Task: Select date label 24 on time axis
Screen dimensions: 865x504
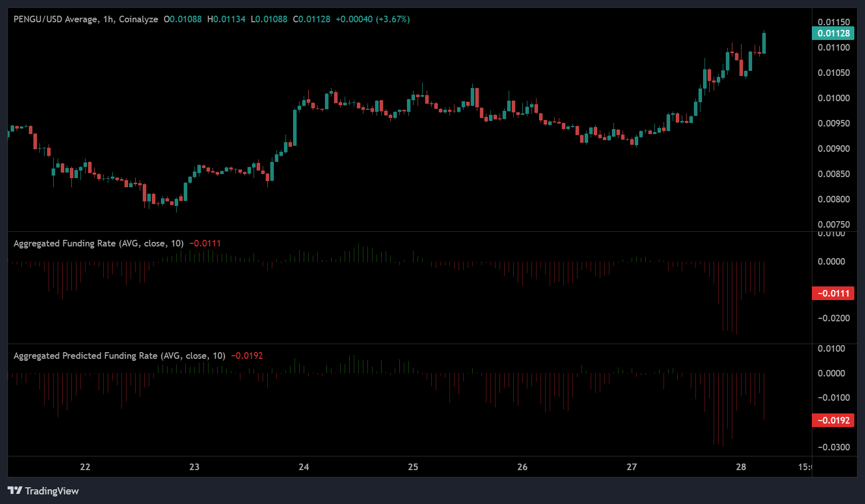Action: coord(304,467)
